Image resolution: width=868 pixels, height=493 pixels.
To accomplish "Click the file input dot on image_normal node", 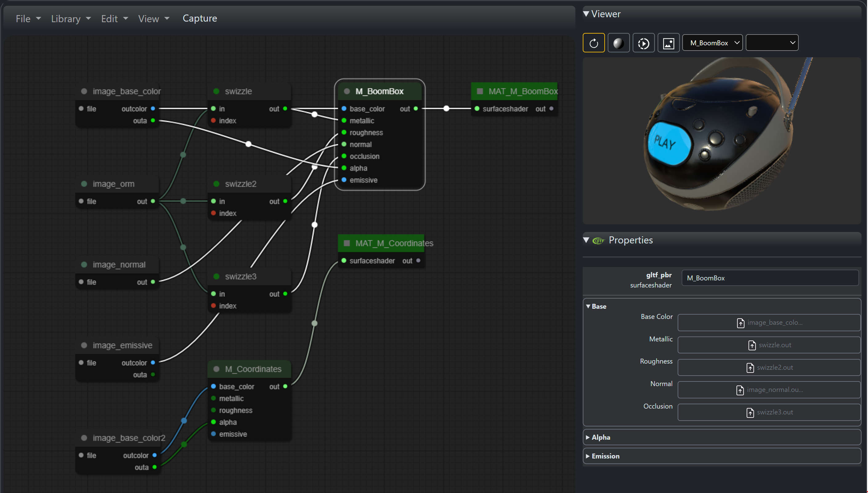I will 81,282.
